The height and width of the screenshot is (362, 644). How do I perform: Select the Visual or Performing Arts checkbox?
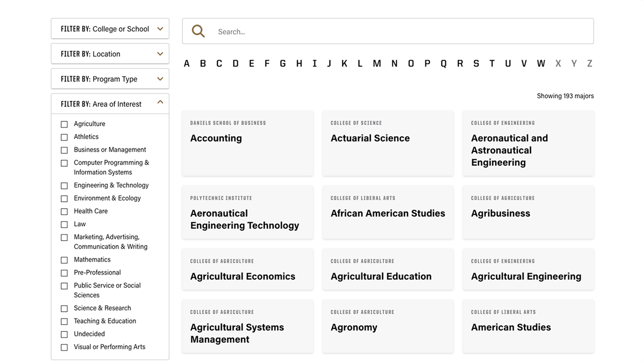click(64, 347)
